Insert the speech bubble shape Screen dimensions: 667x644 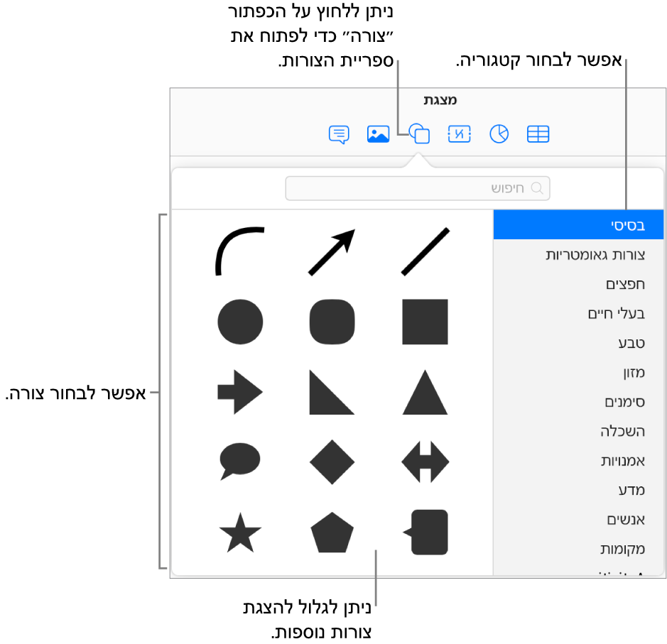240,462
